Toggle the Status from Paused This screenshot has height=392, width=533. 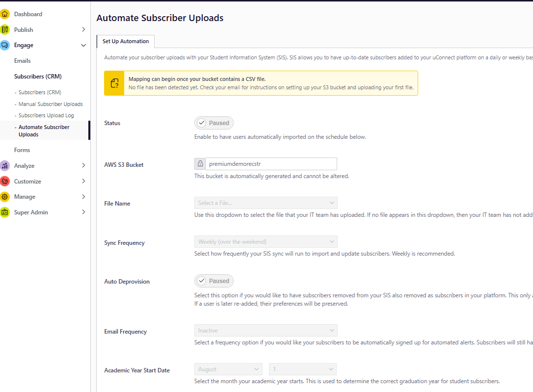click(x=213, y=123)
